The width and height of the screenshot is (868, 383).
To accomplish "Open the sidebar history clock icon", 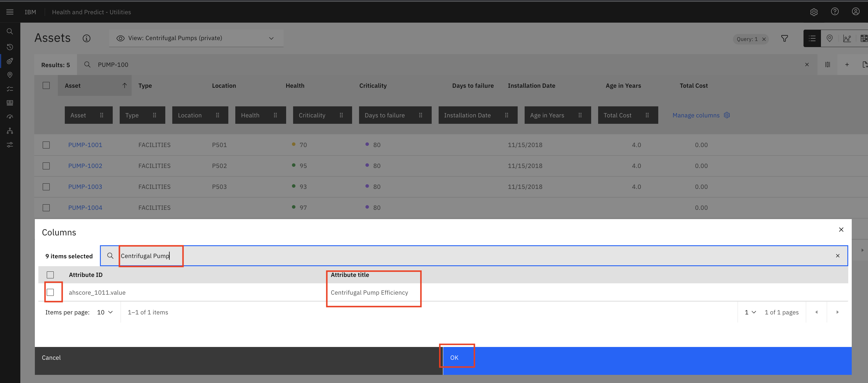I will [10, 47].
